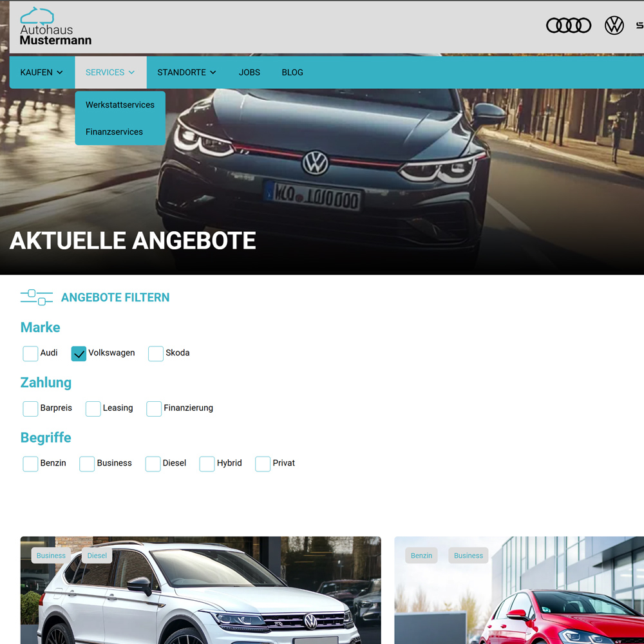Click the Business tag on red car
The width and height of the screenshot is (644, 644).
[x=468, y=556]
